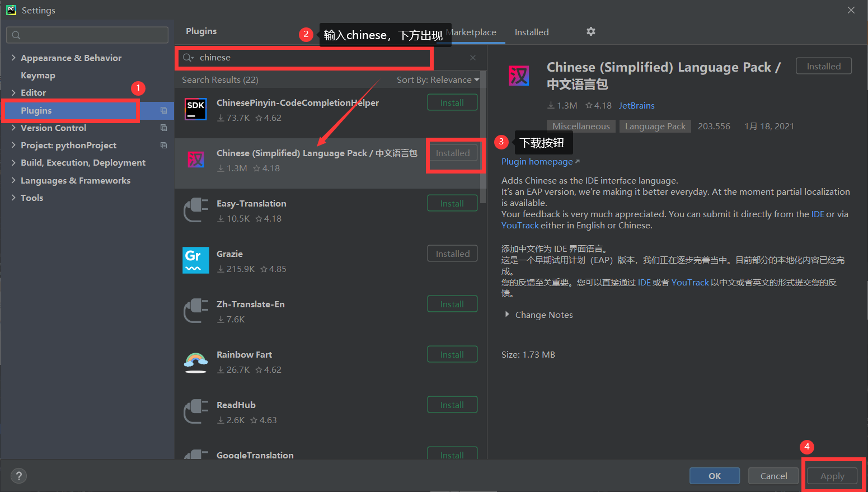Click the settings search magnifier icon
The width and height of the screenshot is (868, 492).
pyautogui.click(x=16, y=35)
